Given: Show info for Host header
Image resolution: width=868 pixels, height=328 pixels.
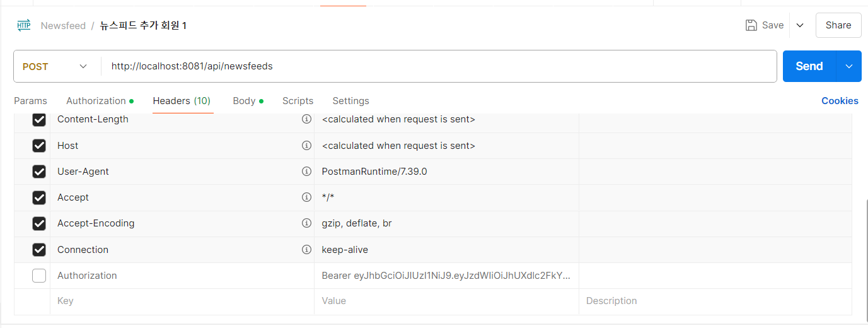Looking at the screenshot, I should coord(306,146).
